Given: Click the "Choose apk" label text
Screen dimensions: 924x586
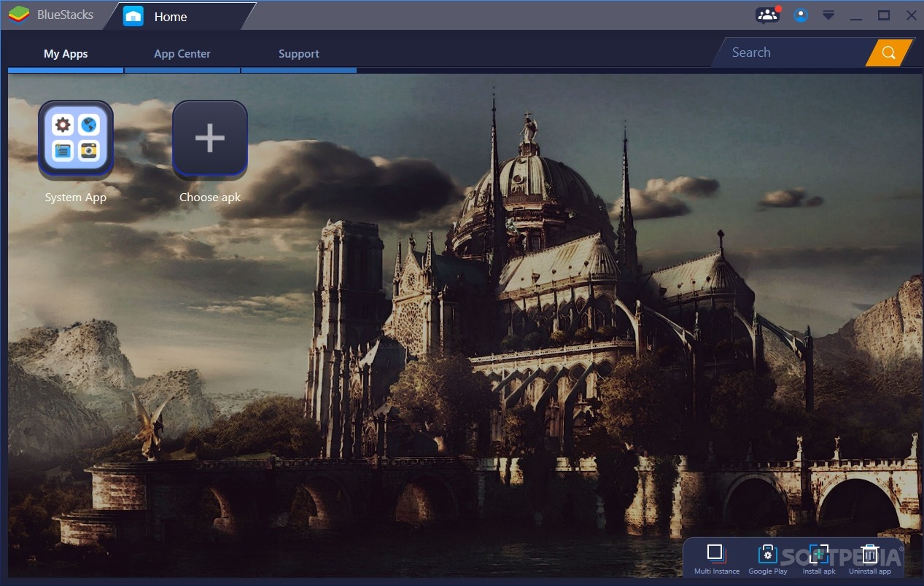Looking at the screenshot, I should click(x=210, y=198).
